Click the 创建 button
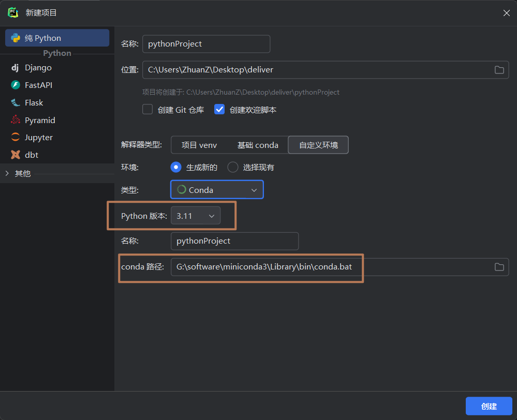 click(x=489, y=406)
